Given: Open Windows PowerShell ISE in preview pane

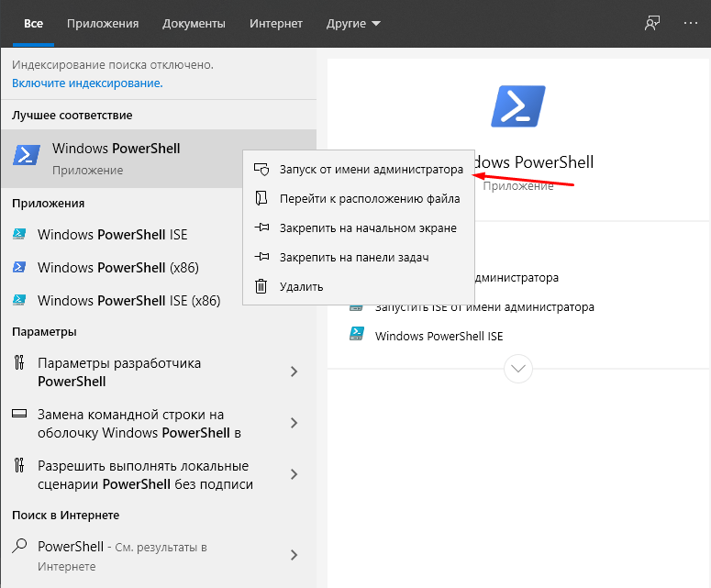Looking at the screenshot, I should click(439, 336).
